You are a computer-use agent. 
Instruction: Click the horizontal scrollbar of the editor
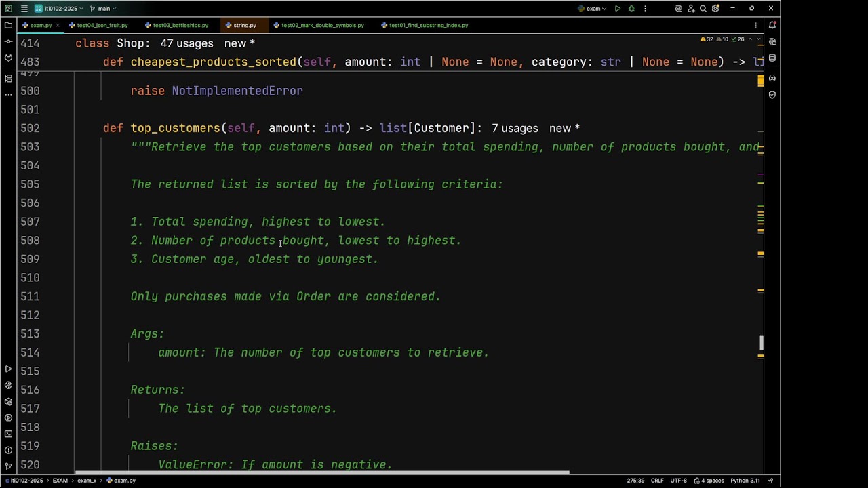pos(322,472)
